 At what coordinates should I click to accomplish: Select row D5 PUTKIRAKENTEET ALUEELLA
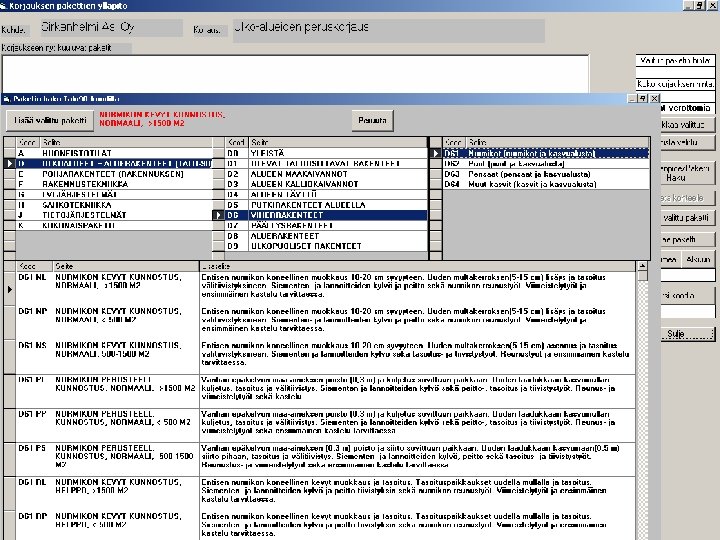326,205
